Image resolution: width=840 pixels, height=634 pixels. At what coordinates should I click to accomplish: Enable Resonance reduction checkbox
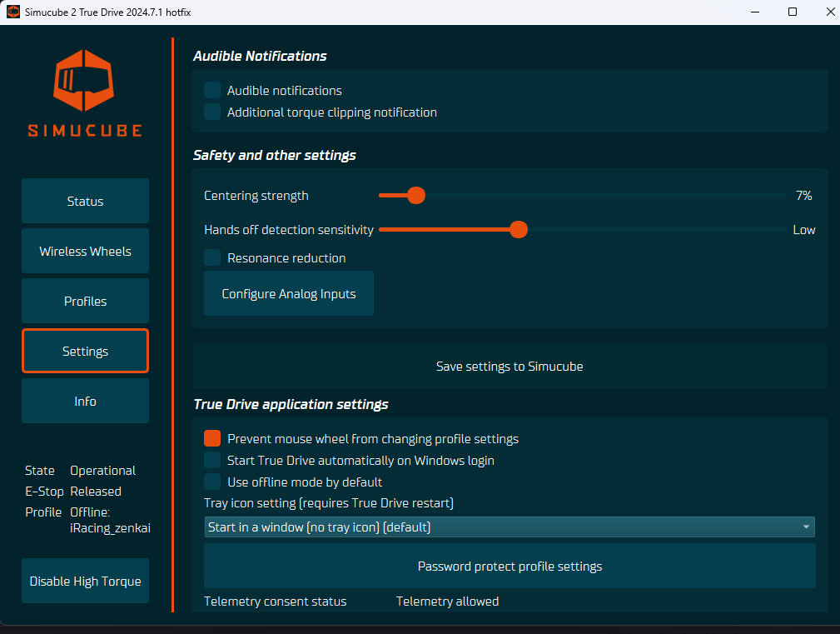coord(213,258)
